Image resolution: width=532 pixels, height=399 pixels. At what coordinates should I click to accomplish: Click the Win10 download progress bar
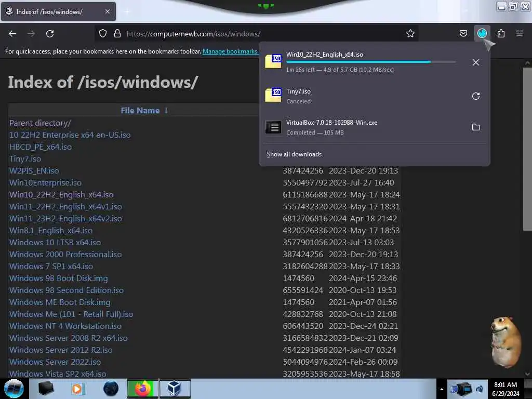tap(371, 62)
